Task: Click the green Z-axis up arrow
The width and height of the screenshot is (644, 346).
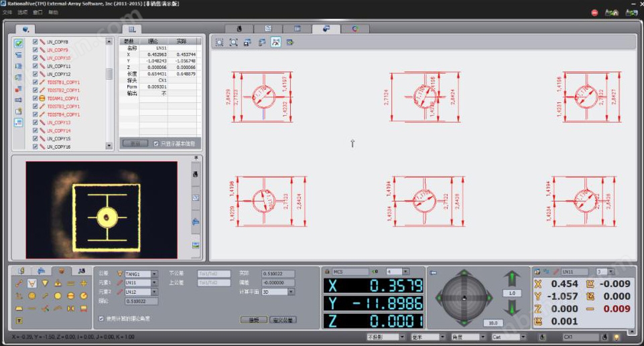Action: point(512,278)
